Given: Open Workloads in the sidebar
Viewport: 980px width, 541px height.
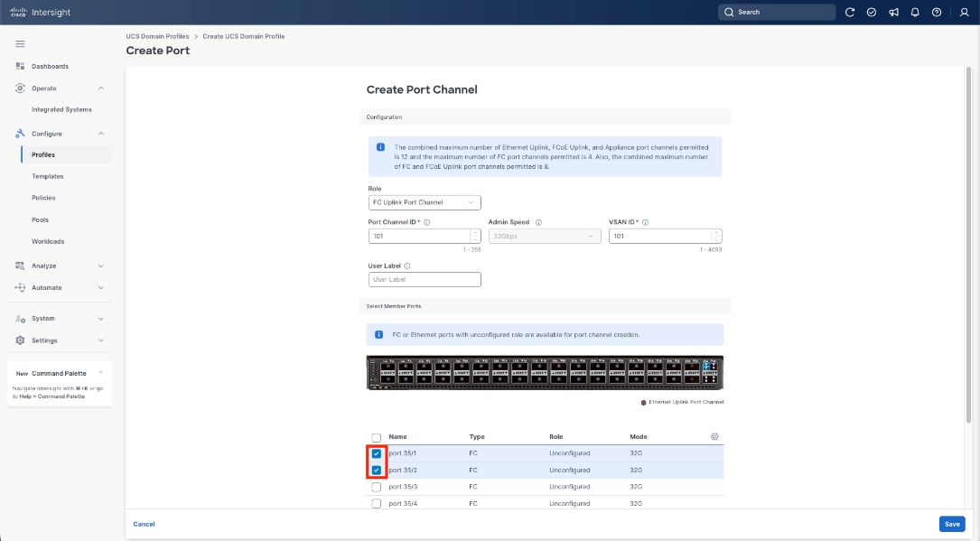Looking at the screenshot, I should point(48,242).
